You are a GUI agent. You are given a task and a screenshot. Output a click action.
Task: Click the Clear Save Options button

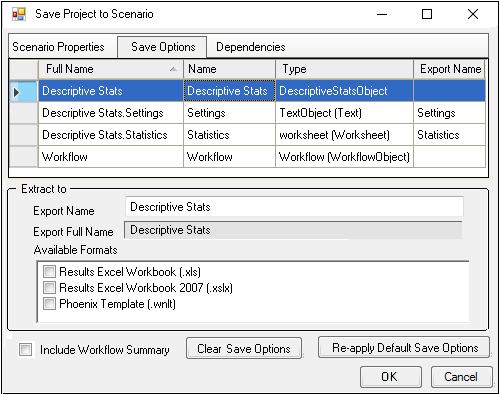tap(244, 349)
